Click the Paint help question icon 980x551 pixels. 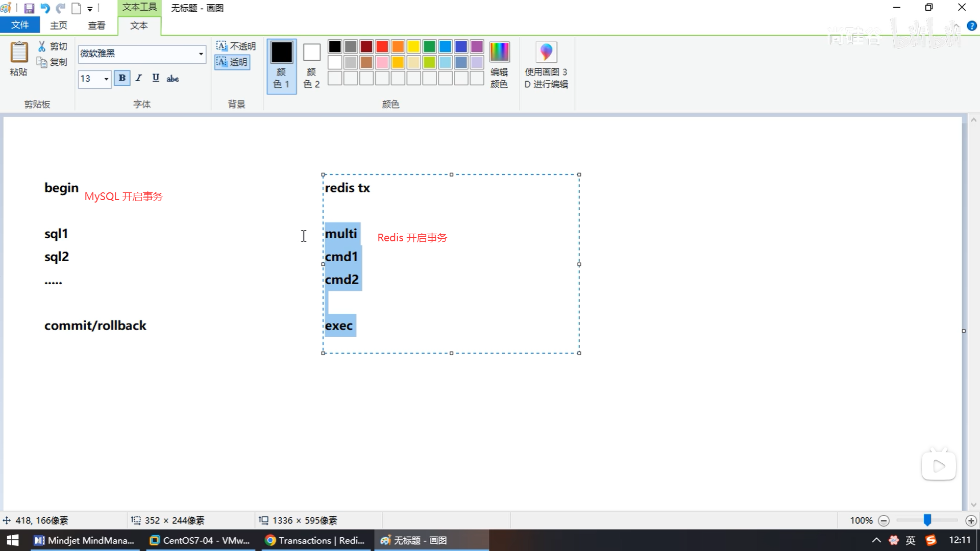click(x=972, y=26)
